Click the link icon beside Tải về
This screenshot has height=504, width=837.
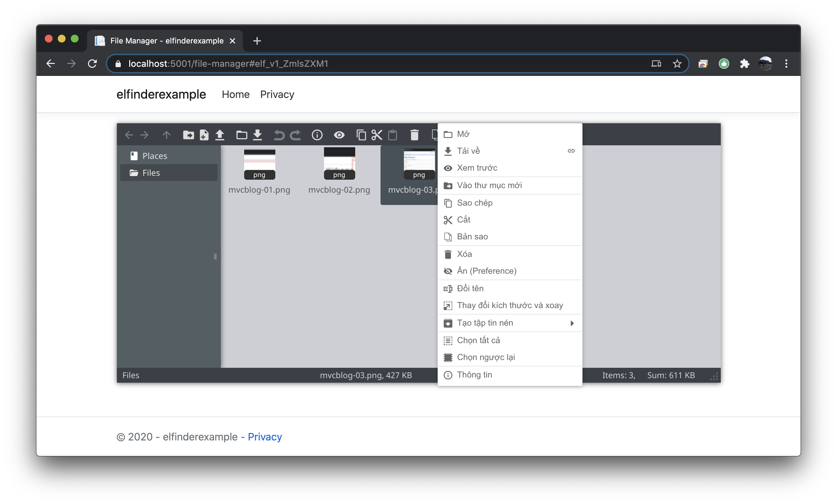[x=571, y=151]
